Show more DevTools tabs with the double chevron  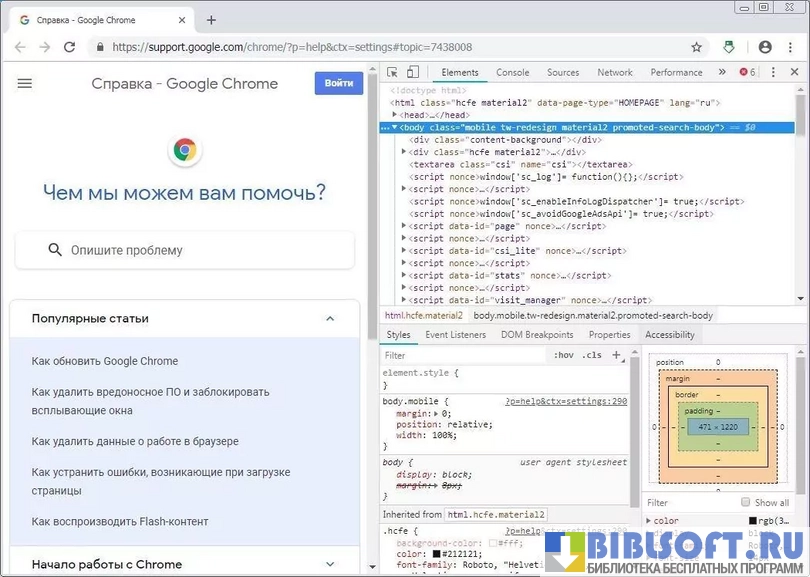coord(722,73)
